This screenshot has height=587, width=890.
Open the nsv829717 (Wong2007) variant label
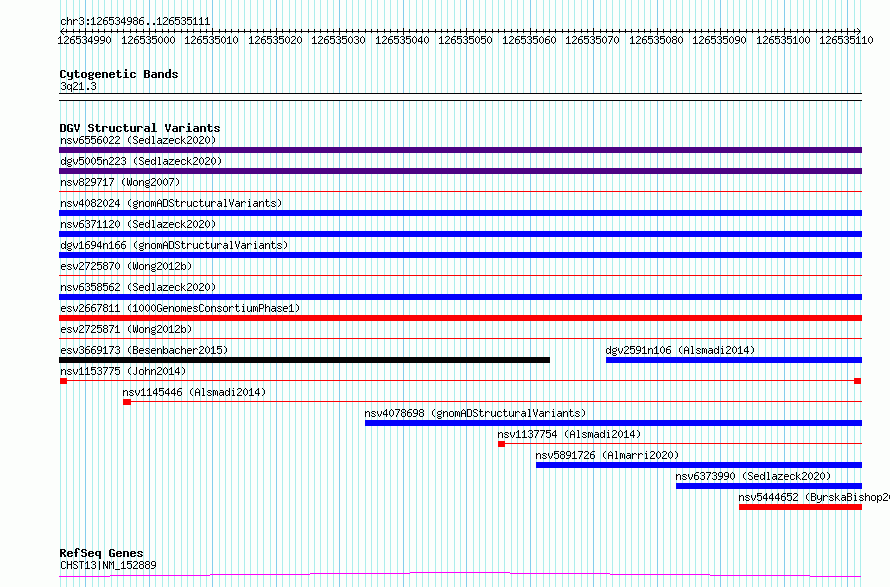120,182
